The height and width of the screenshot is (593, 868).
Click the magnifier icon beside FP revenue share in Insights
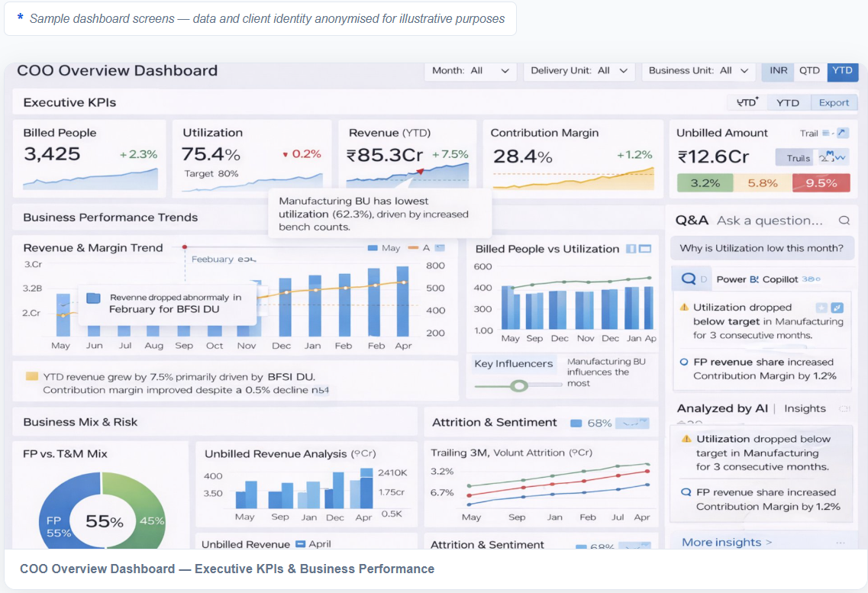click(686, 491)
